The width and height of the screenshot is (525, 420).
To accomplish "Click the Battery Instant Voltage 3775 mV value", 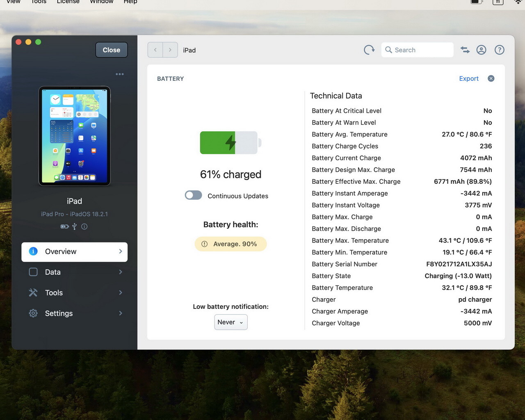I will pos(478,205).
